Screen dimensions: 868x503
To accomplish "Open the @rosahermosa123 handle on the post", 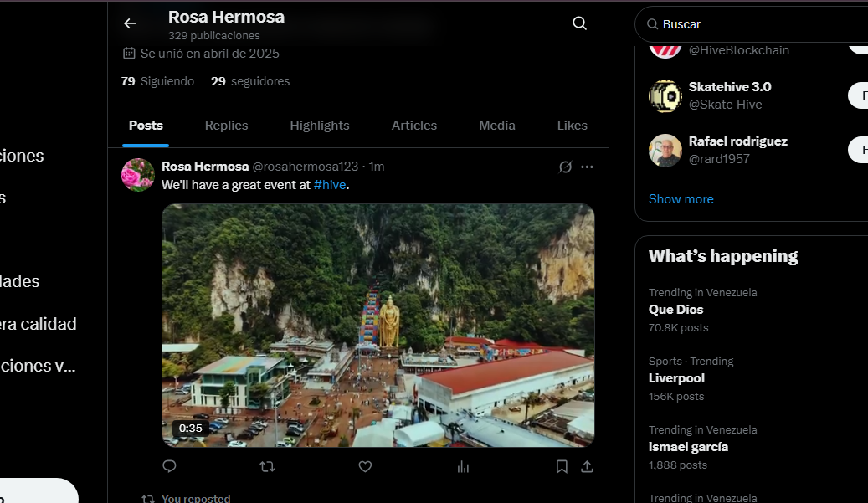I will click(305, 167).
